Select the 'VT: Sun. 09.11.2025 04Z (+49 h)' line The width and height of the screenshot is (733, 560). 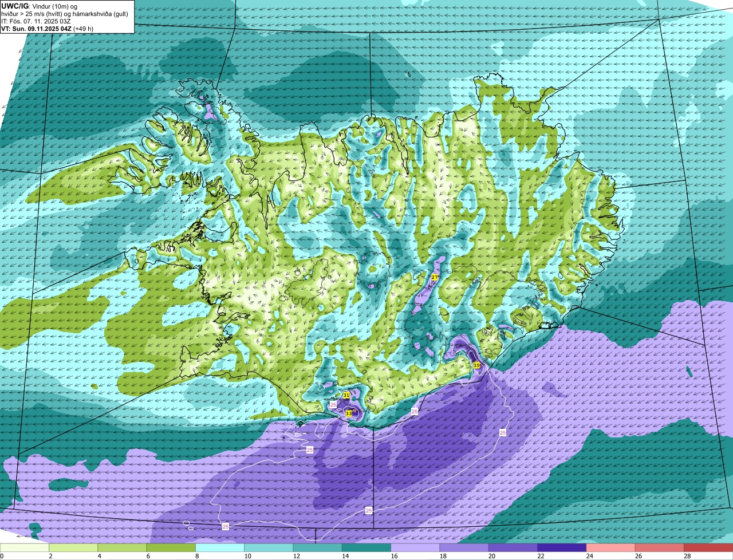tap(47, 29)
